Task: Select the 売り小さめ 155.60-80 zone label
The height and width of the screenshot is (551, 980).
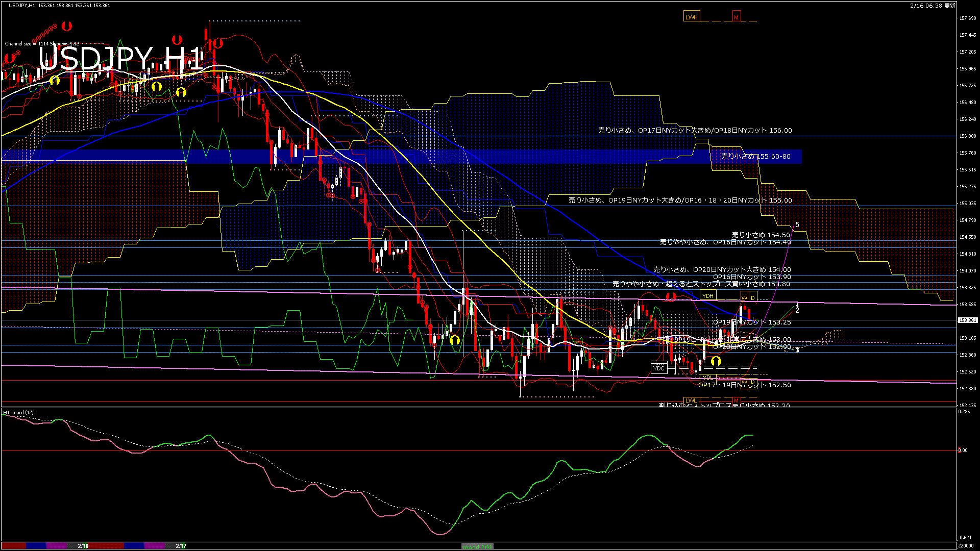Action: coord(755,157)
